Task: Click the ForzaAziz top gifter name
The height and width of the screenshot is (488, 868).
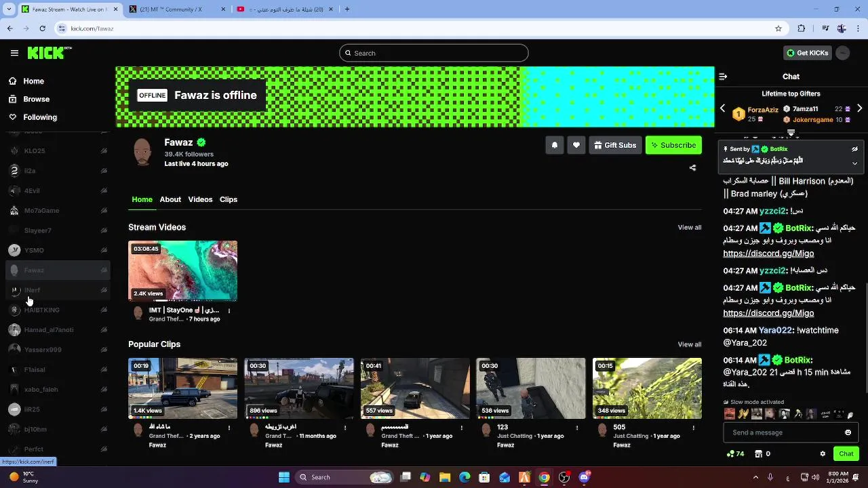Action: pos(763,110)
